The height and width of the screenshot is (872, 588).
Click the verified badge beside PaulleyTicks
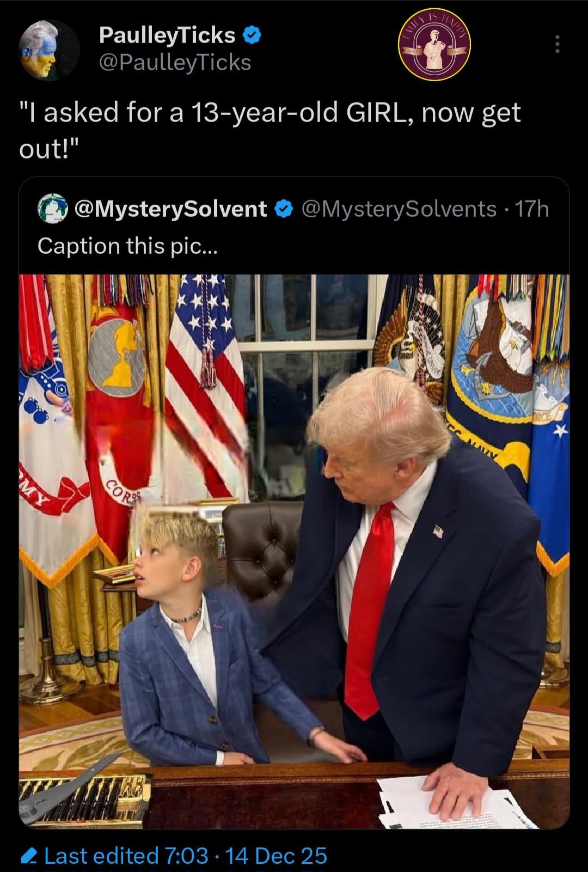pos(252,35)
